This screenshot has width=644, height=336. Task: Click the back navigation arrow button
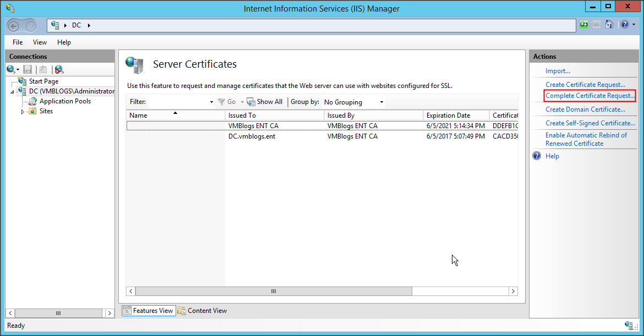13,25
